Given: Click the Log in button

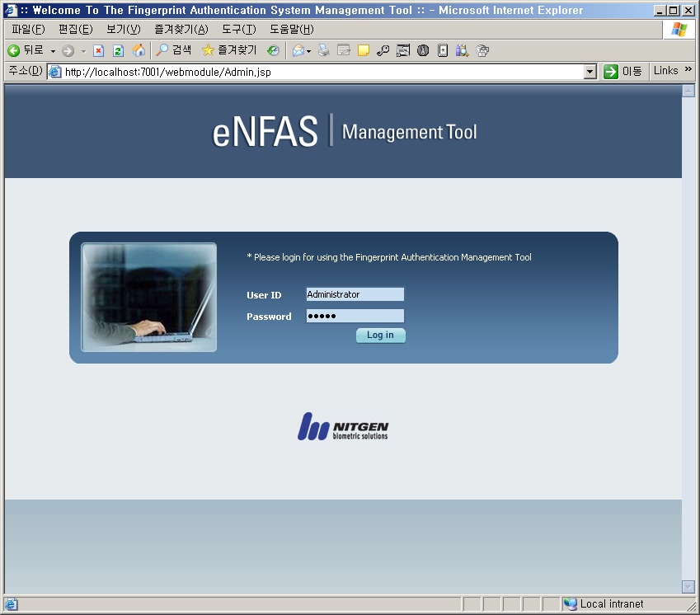Looking at the screenshot, I should 380,336.
